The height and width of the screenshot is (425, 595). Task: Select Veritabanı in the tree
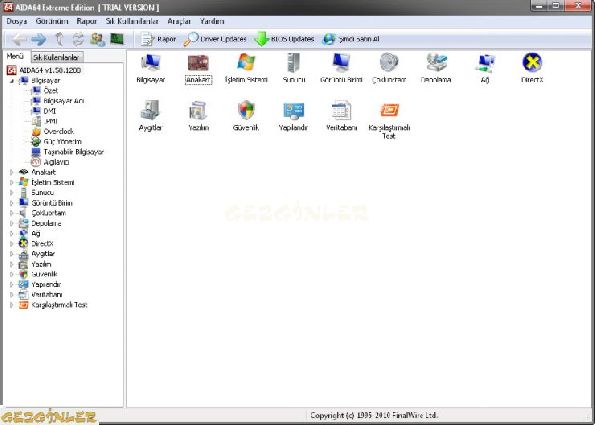coord(41,295)
